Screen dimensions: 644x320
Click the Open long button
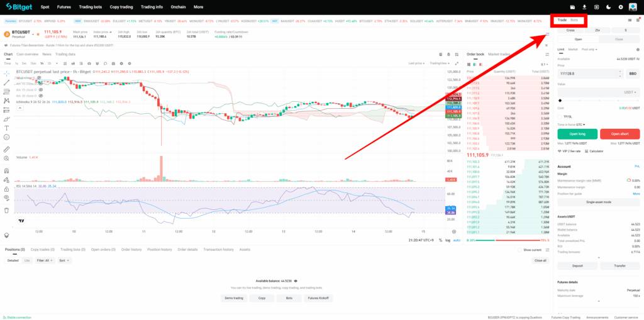pos(577,134)
